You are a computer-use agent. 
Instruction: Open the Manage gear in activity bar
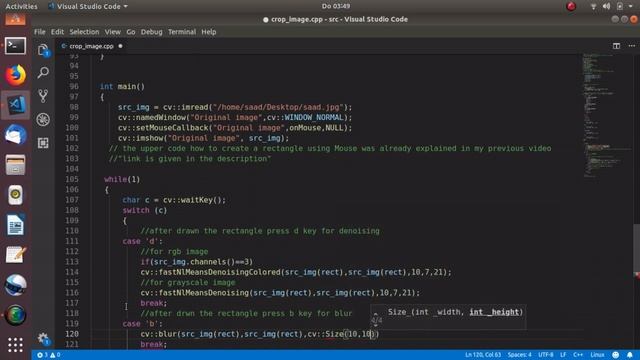pos(43,338)
